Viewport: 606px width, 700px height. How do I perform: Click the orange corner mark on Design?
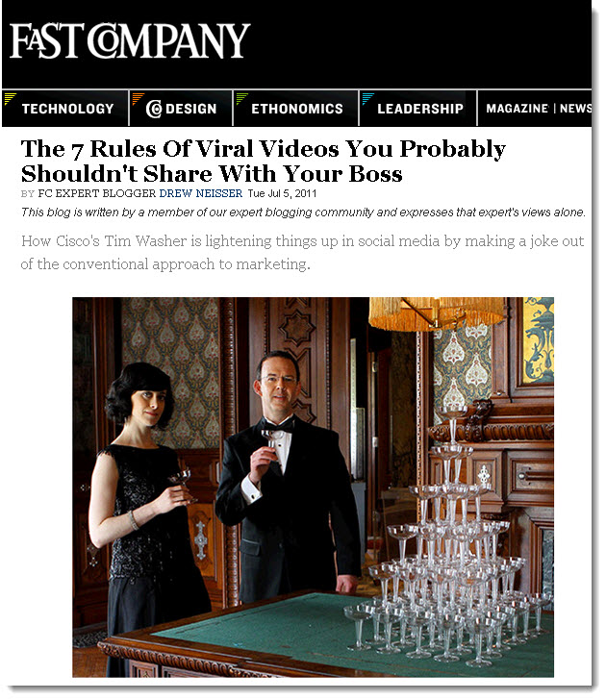138,99
